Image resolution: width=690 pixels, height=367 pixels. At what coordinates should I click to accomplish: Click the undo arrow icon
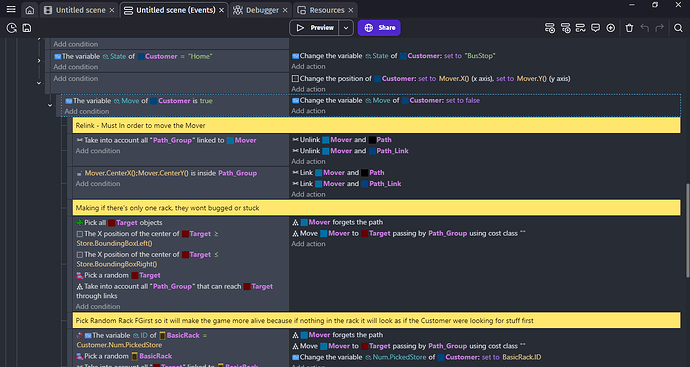pos(645,28)
